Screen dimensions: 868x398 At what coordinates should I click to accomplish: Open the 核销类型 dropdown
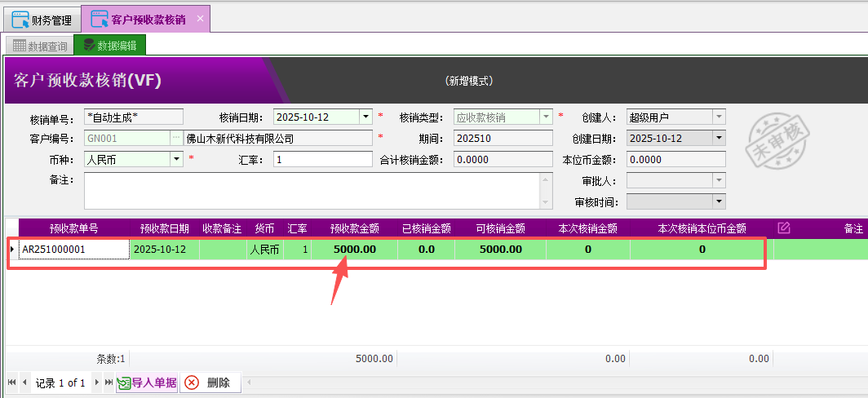click(x=547, y=117)
